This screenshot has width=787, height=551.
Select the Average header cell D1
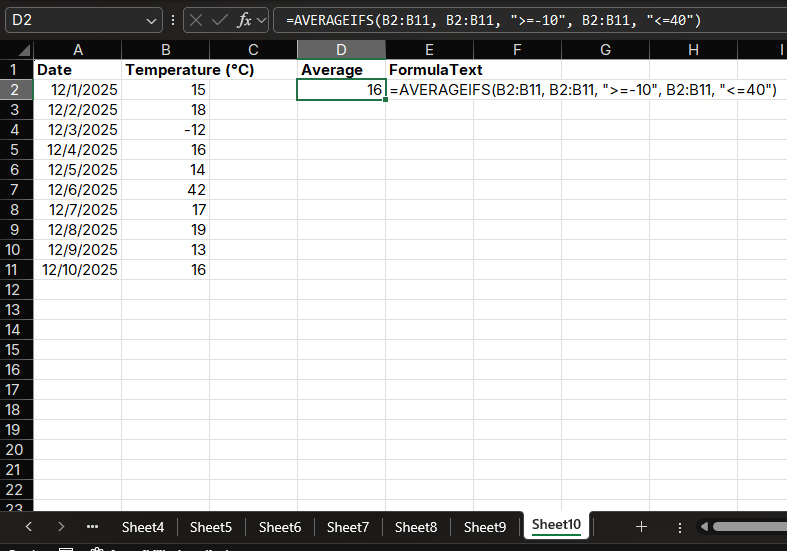(x=341, y=70)
